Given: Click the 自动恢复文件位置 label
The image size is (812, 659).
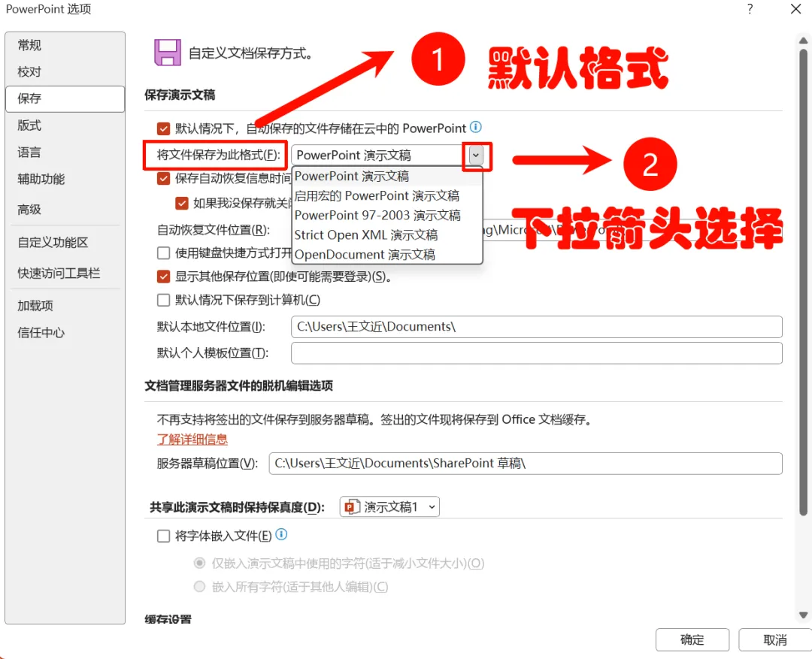Looking at the screenshot, I should 214,229.
